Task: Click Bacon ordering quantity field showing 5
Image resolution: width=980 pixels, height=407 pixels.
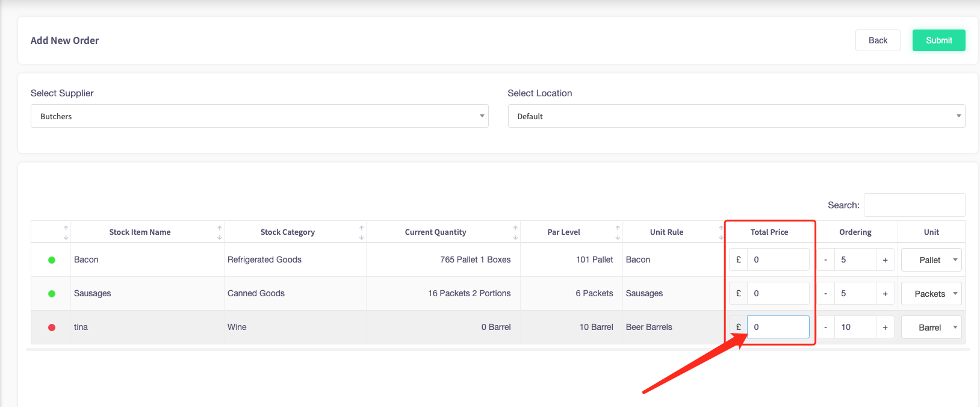Action: [x=855, y=259]
